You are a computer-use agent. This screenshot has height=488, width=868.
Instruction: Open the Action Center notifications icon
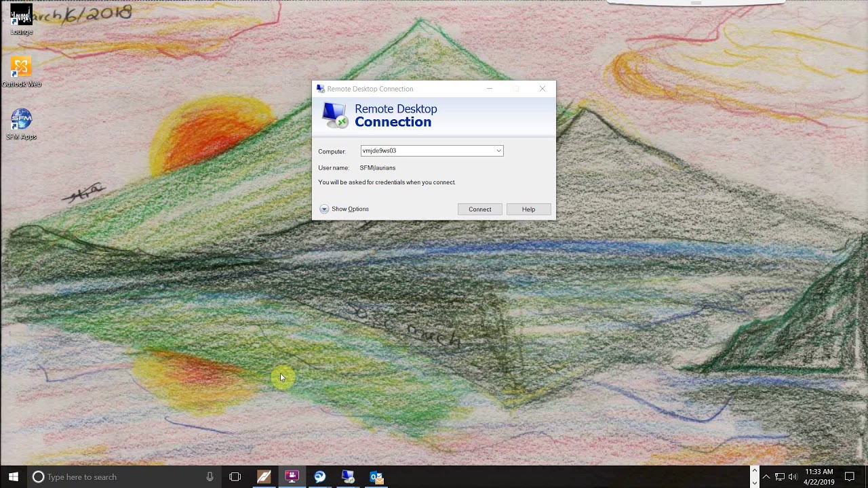(x=850, y=476)
